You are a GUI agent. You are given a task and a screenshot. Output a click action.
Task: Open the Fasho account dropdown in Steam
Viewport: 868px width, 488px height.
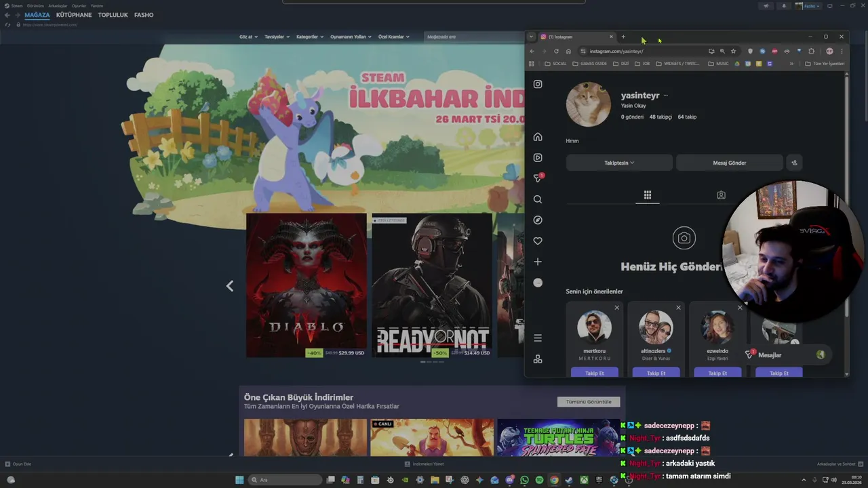(808, 6)
